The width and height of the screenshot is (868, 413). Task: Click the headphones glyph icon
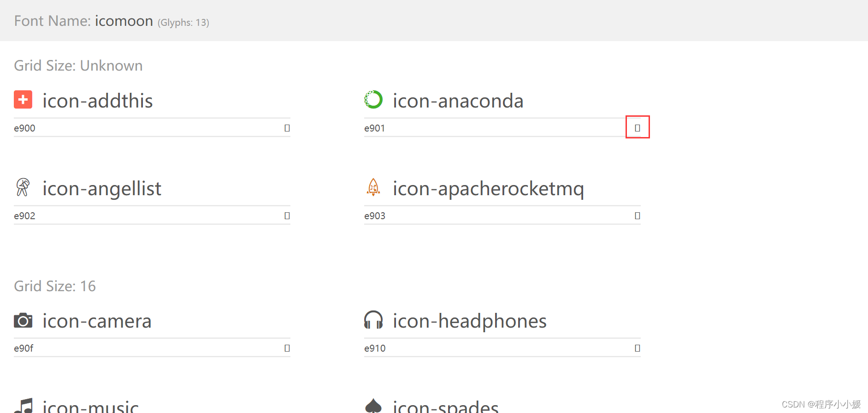[x=373, y=320]
